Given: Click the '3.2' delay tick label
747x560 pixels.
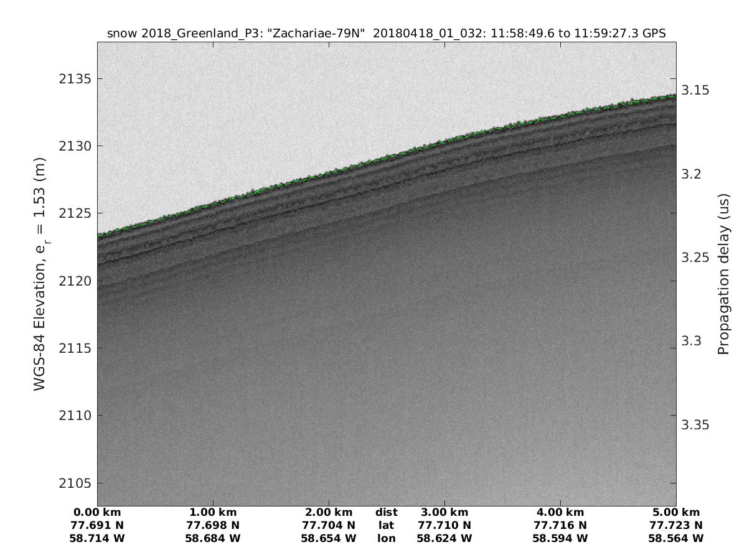Looking at the screenshot, I should click(x=692, y=174).
